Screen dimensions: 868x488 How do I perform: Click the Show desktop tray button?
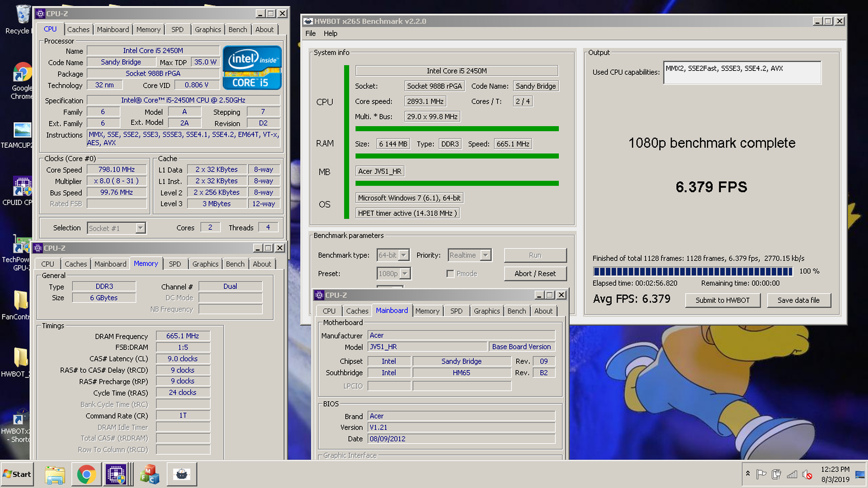[860, 474]
